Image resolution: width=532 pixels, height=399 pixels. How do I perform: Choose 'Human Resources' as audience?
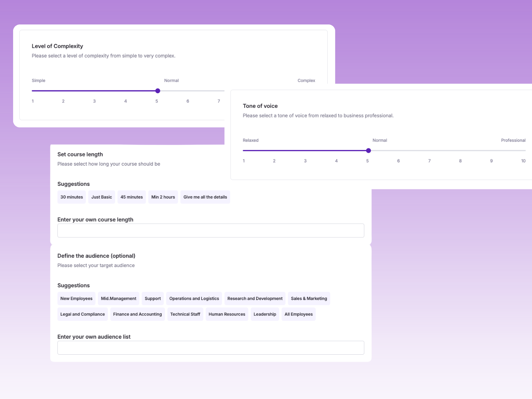[x=227, y=314]
